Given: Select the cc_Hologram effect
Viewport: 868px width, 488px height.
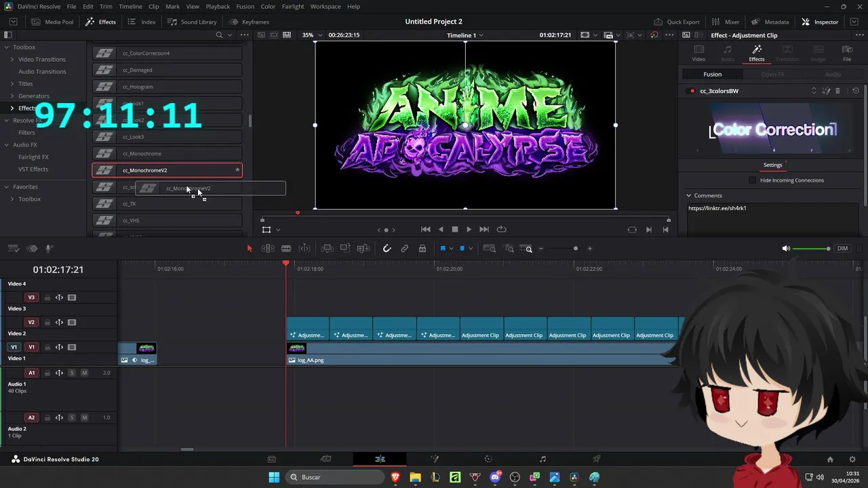Looking at the screenshot, I should click(167, 87).
